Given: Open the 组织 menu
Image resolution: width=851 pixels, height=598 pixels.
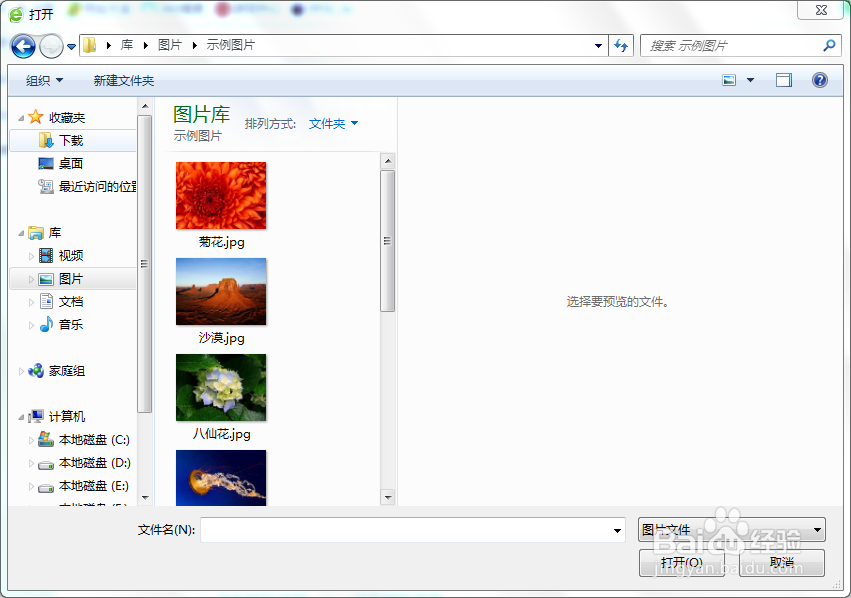Looking at the screenshot, I should point(45,80).
